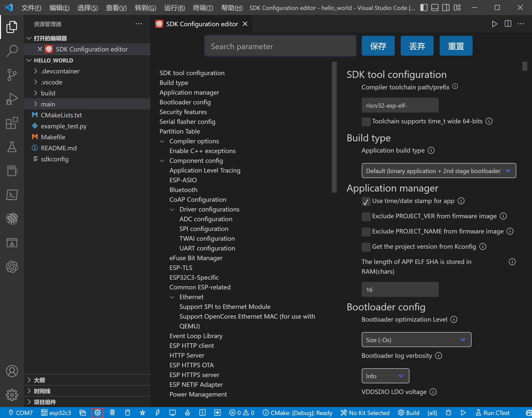Screen dimensions: 532x418
Task: Click the 丢弃 discard button
Action: tap(417, 46)
